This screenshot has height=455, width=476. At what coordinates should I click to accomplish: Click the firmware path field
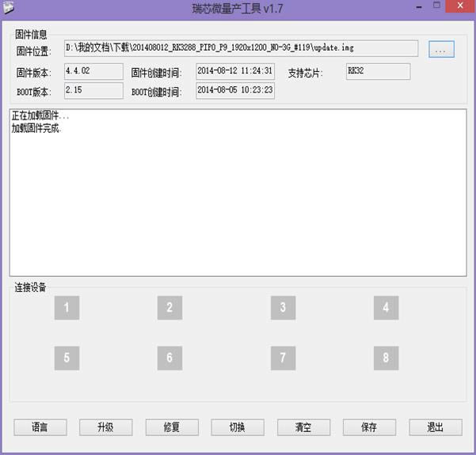pos(241,48)
